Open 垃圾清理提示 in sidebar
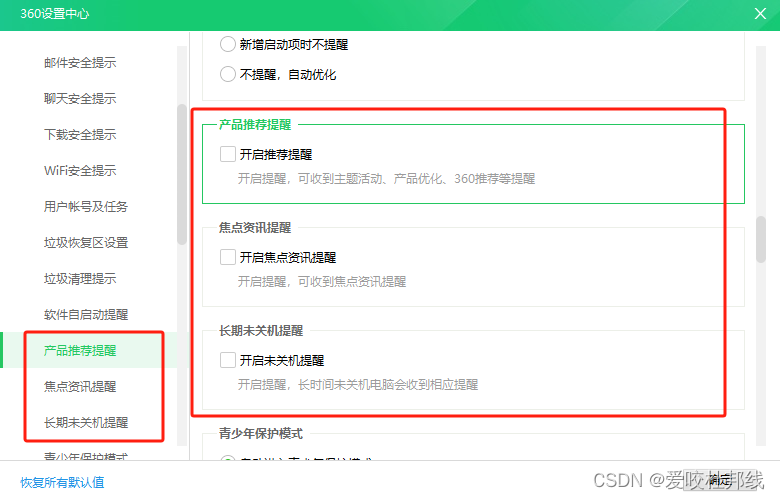The image size is (780, 500). (80, 279)
